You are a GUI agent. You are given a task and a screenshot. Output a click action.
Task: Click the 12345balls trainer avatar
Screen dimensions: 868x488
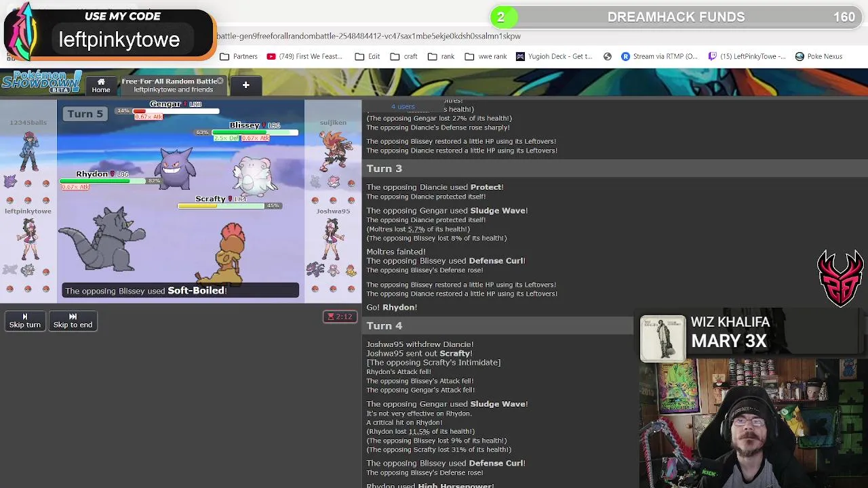click(28, 150)
